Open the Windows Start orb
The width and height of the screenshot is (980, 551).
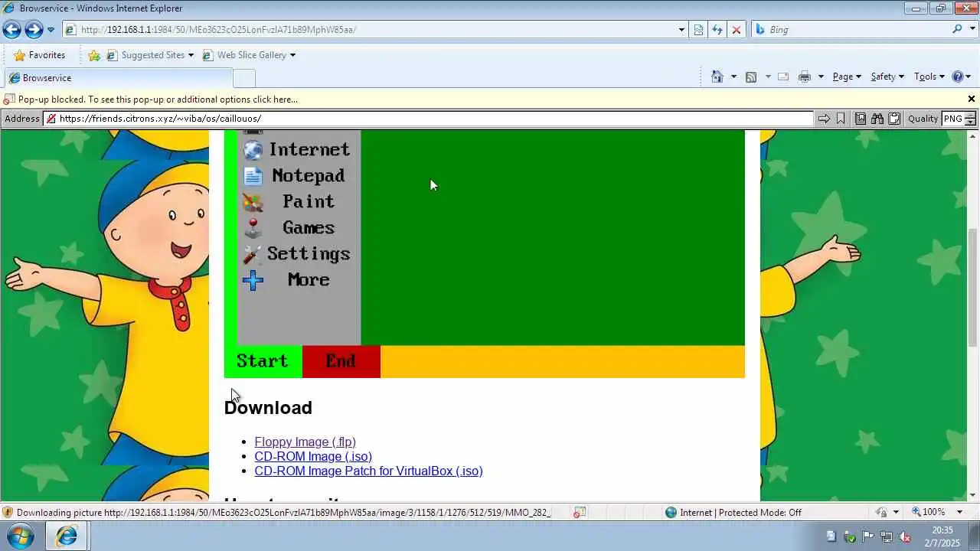(21, 536)
